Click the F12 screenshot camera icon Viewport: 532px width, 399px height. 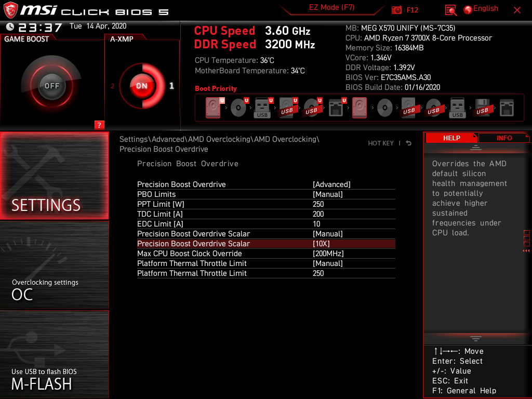coord(397,10)
